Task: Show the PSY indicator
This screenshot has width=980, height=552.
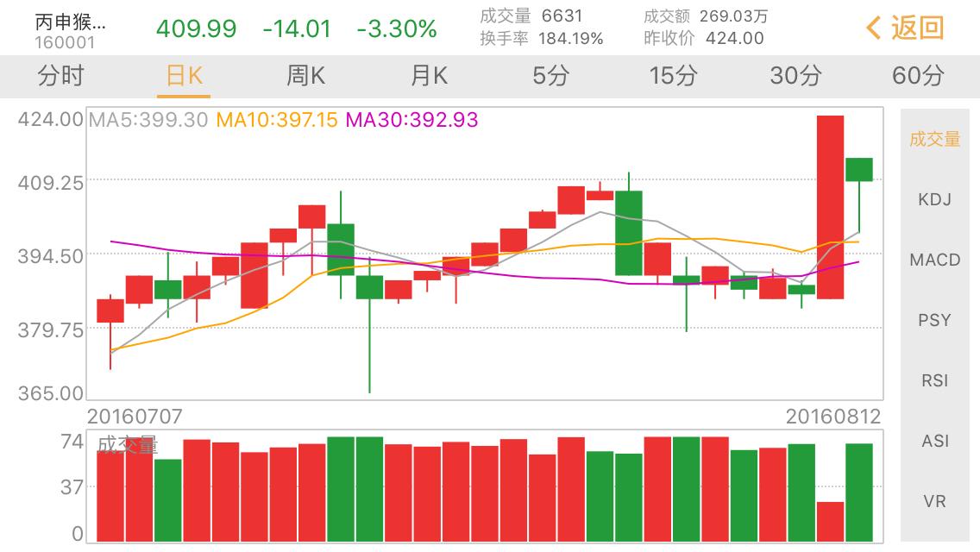Action: [x=934, y=320]
